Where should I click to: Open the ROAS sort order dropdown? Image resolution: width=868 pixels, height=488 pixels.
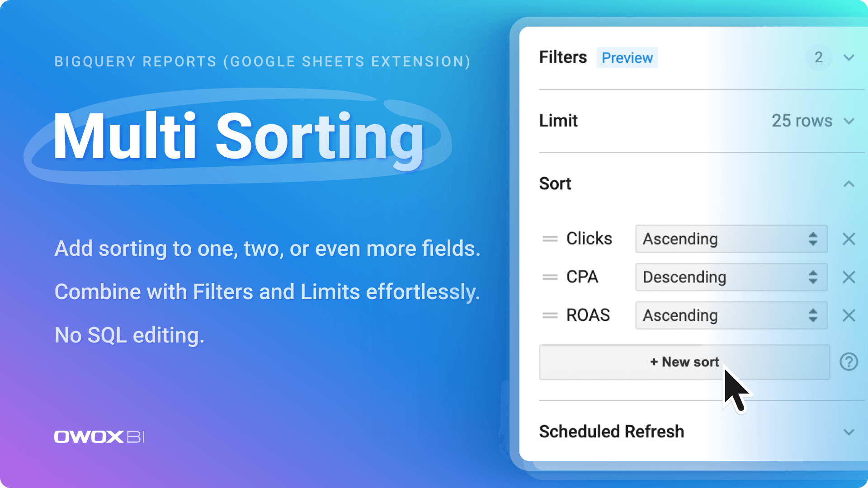(731, 315)
